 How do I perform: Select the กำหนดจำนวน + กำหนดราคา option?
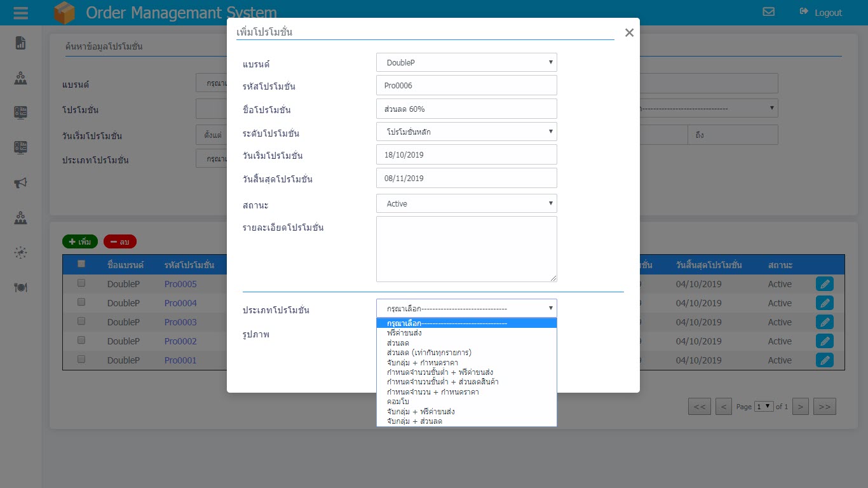coord(466,392)
